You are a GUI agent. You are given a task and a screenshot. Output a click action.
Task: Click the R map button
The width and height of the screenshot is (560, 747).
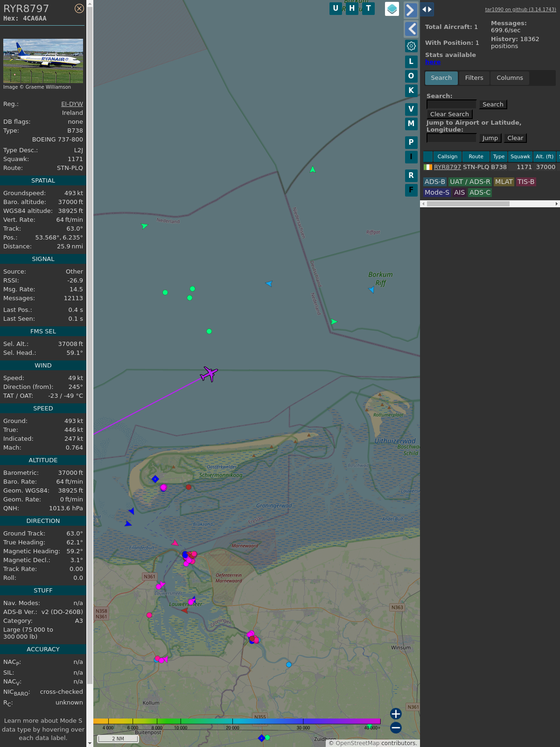click(x=411, y=176)
